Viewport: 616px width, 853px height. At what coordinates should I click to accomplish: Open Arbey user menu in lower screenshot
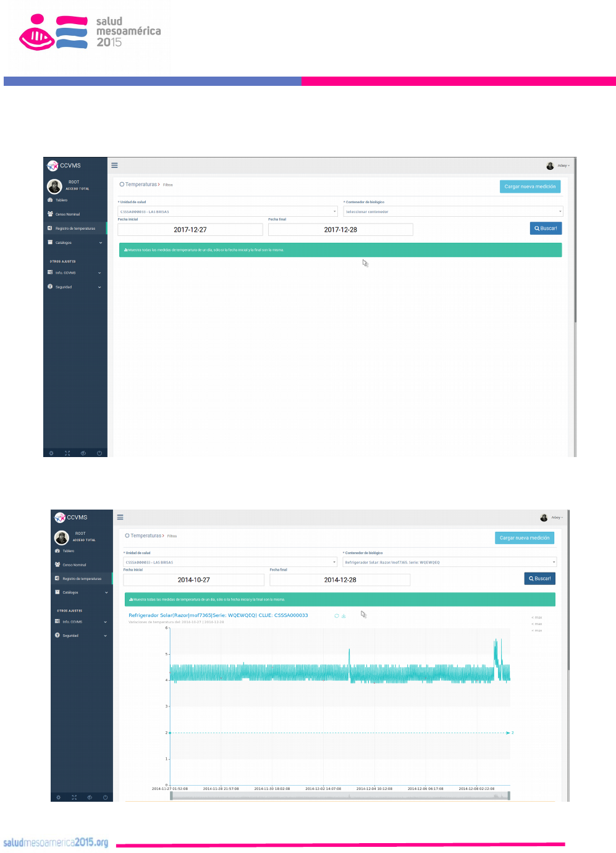pos(552,518)
